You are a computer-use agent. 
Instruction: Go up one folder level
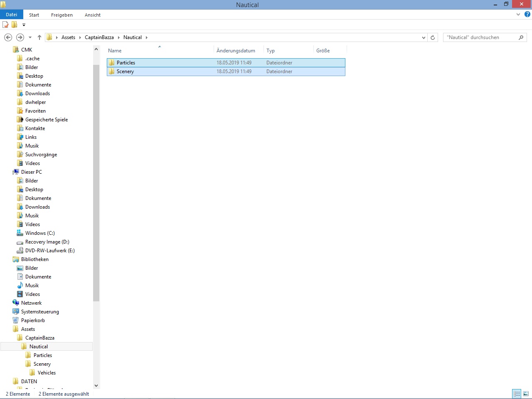39,37
